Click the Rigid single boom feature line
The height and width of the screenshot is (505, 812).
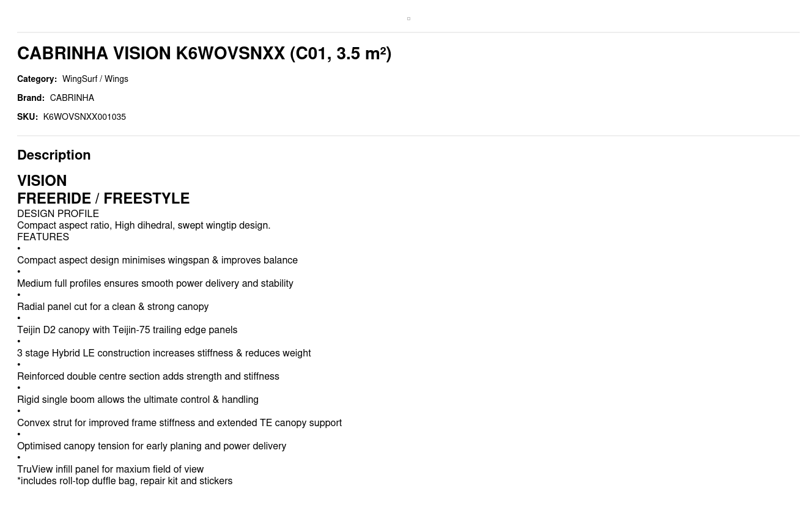pyautogui.click(x=138, y=400)
